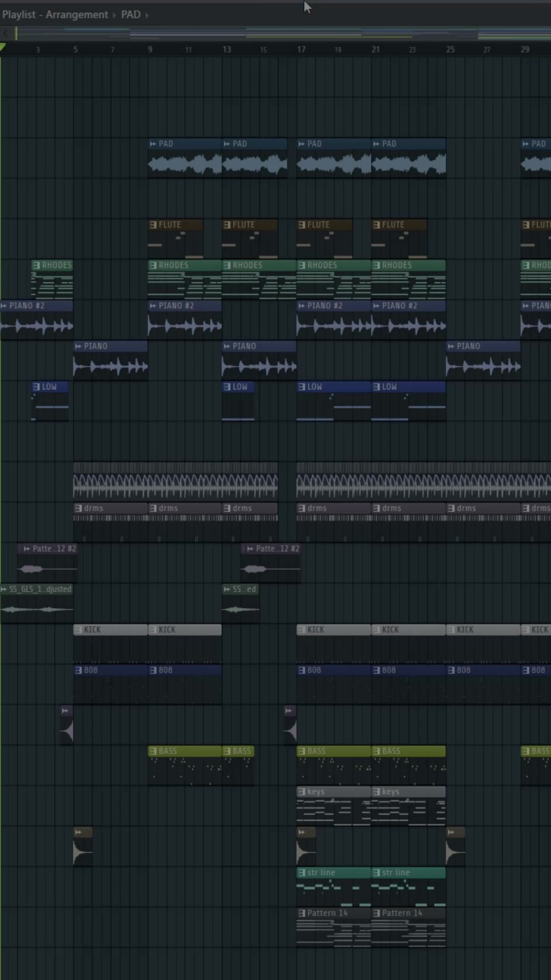Select the PIANO #2 clip starting at bar 9
The height and width of the screenshot is (980, 551).
[x=185, y=320]
